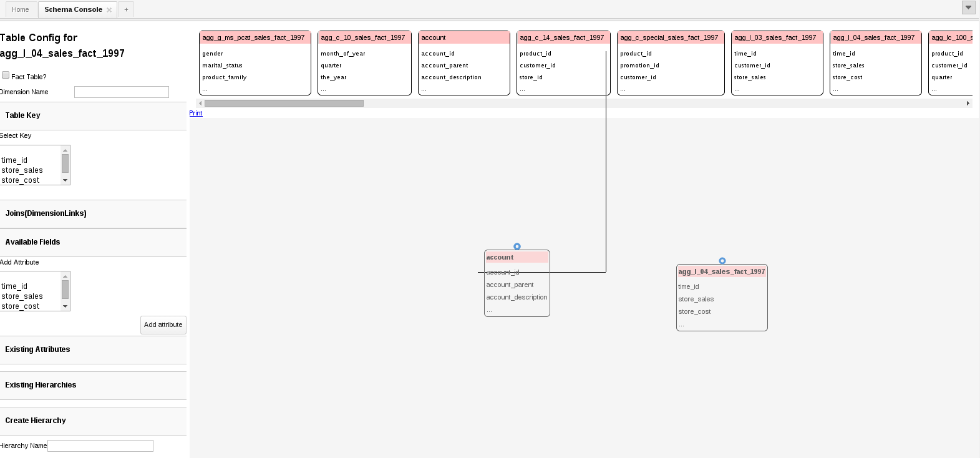Choose store_cost in the Select Key list
Screen dimensions: 980x458
(31, 180)
